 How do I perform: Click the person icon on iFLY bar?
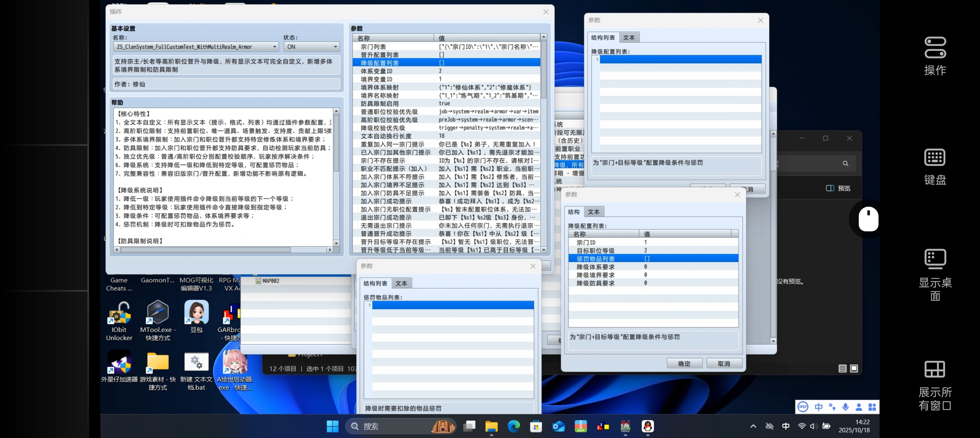859,407
